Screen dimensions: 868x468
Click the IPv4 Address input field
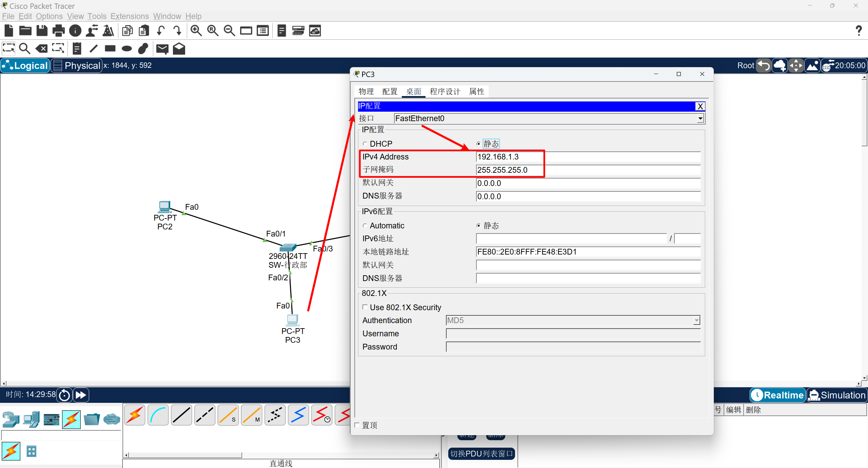click(x=588, y=157)
